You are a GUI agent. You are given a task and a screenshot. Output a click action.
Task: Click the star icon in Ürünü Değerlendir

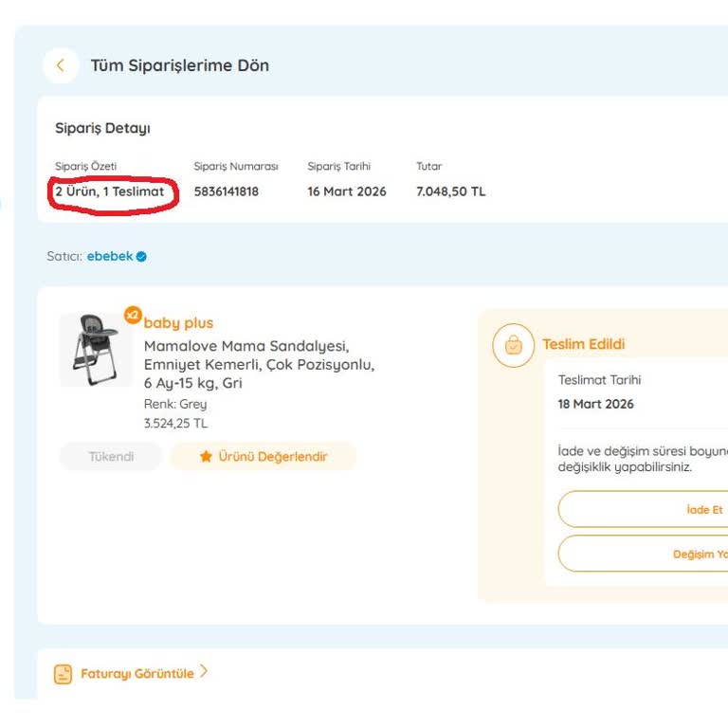(206, 457)
